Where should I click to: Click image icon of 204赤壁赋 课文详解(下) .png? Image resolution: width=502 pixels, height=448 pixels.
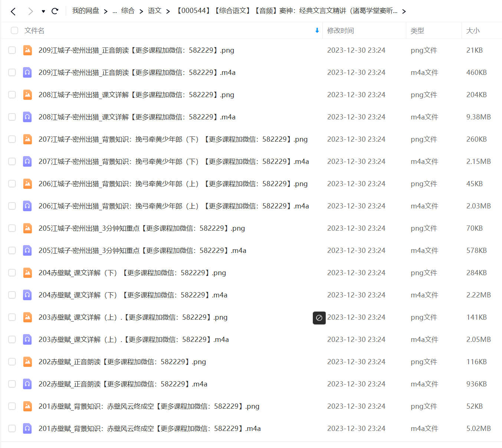click(27, 273)
